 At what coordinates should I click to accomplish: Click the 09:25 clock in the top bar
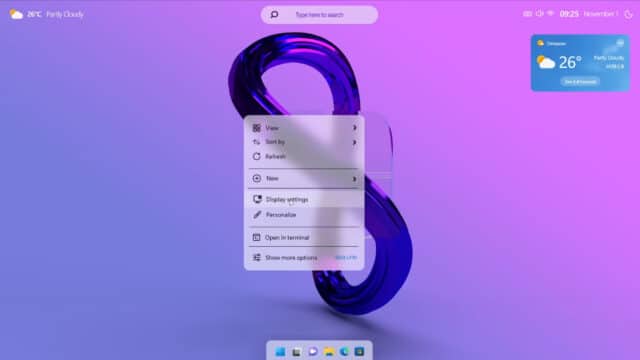569,14
